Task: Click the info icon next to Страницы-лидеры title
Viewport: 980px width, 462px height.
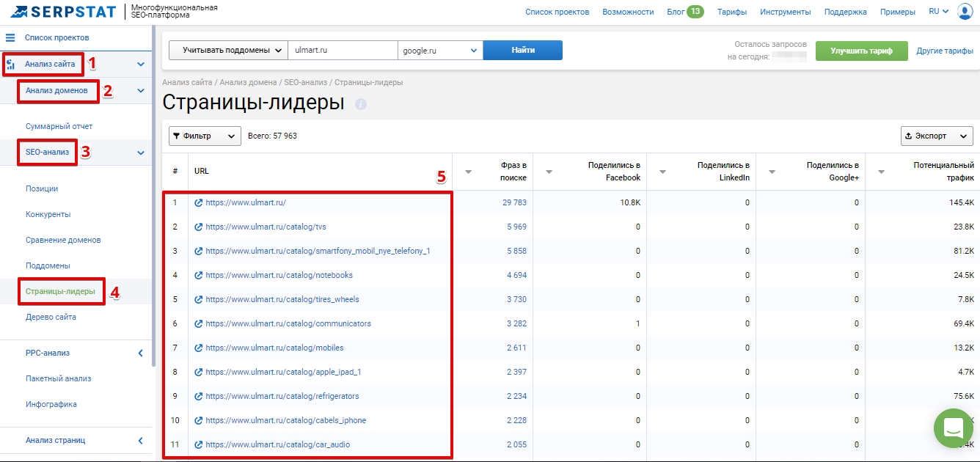Action: pyautogui.click(x=360, y=104)
